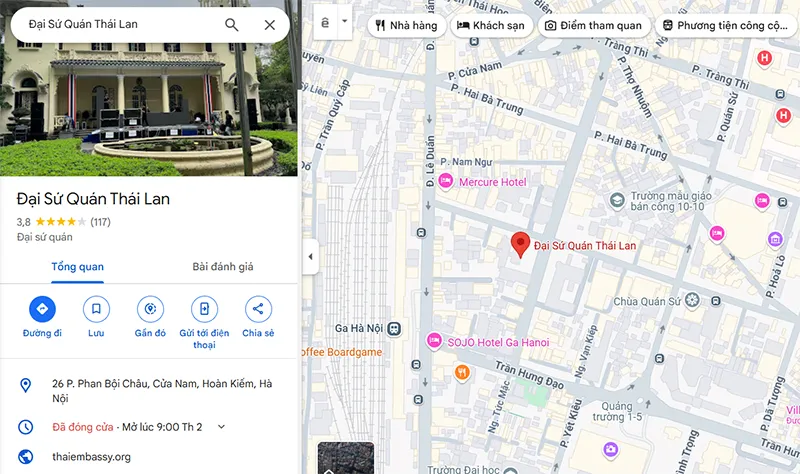This screenshot has height=474, width=800.
Task: Click the Gửi tới điện thoại icon
Action: tap(204, 309)
